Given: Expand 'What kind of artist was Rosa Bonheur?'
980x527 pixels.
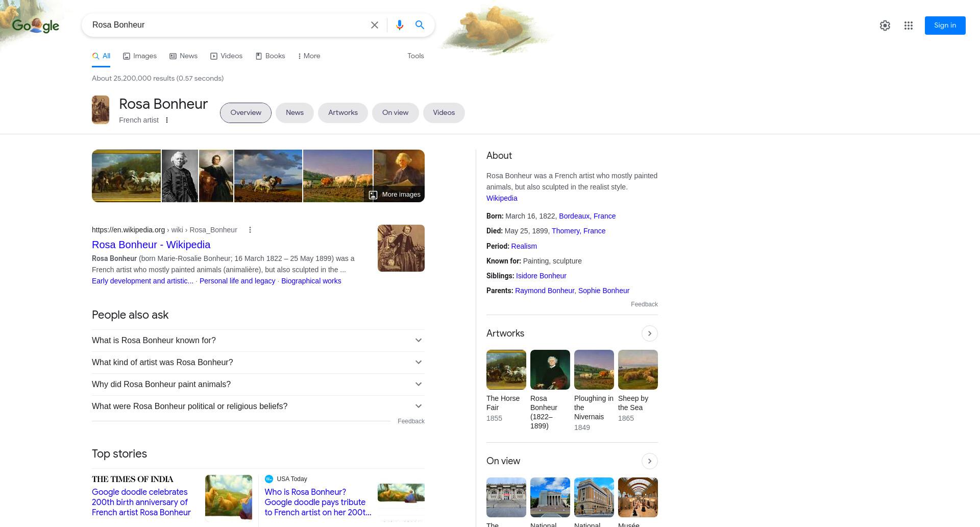Looking at the screenshot, I should tap(258, 363).
